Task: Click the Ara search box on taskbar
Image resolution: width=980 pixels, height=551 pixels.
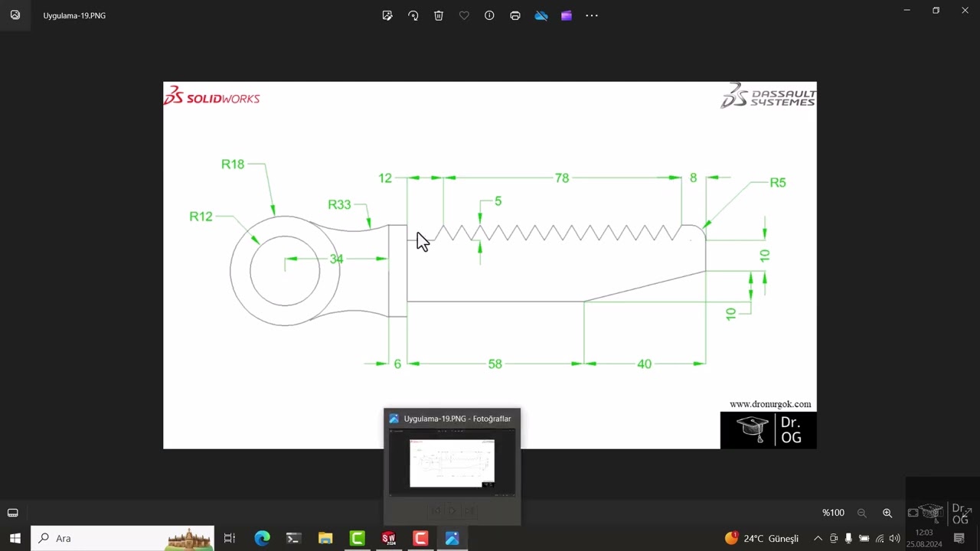Action: click(x=122, y=539)
